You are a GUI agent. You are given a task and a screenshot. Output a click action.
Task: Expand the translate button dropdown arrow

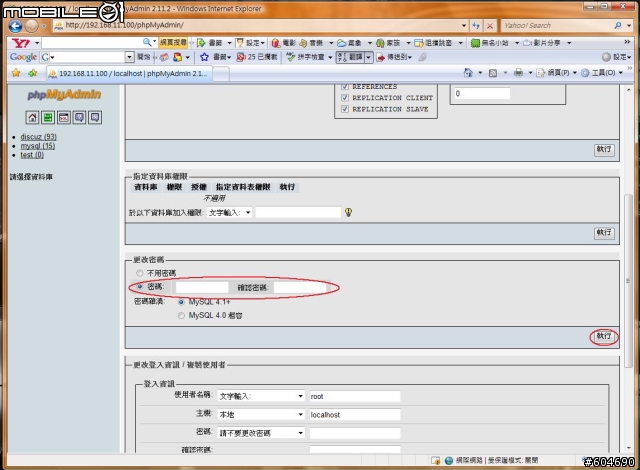click(x=369, y=57)
